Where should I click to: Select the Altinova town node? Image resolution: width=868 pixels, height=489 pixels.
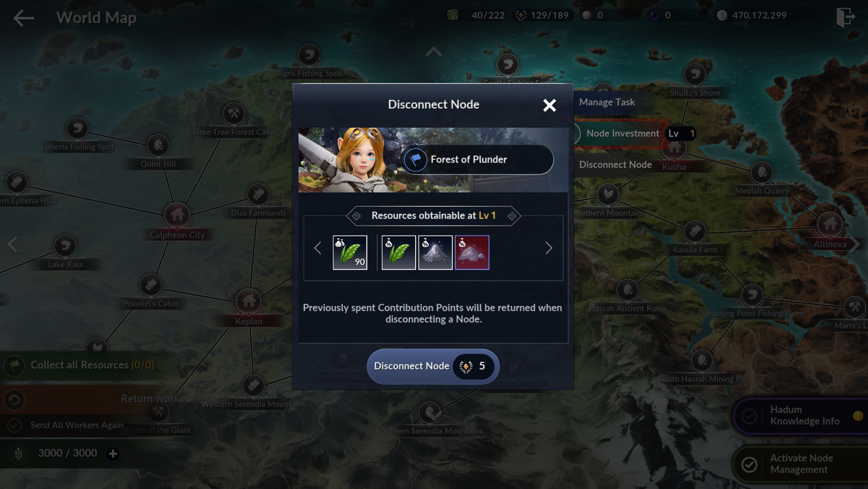(x=830, y=224)
